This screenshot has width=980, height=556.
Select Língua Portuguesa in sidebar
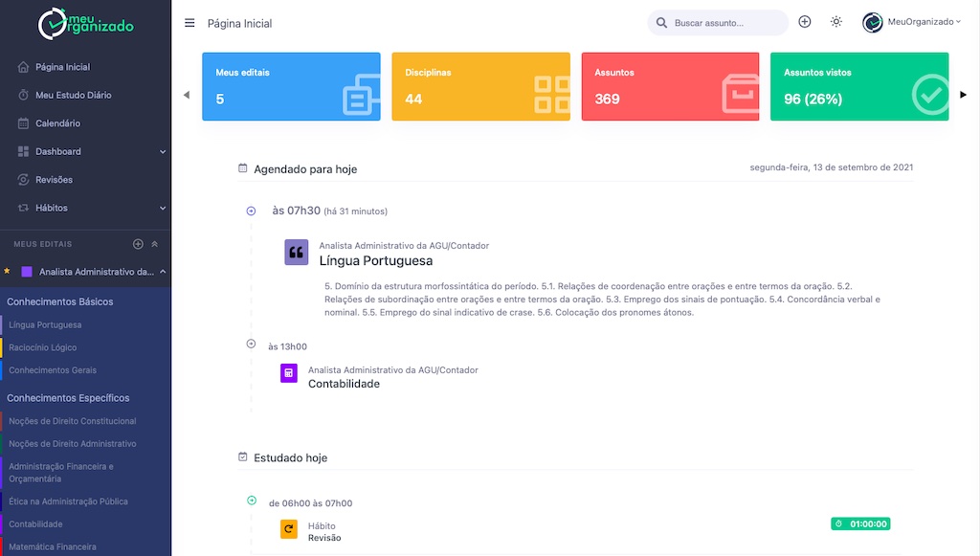45,324
